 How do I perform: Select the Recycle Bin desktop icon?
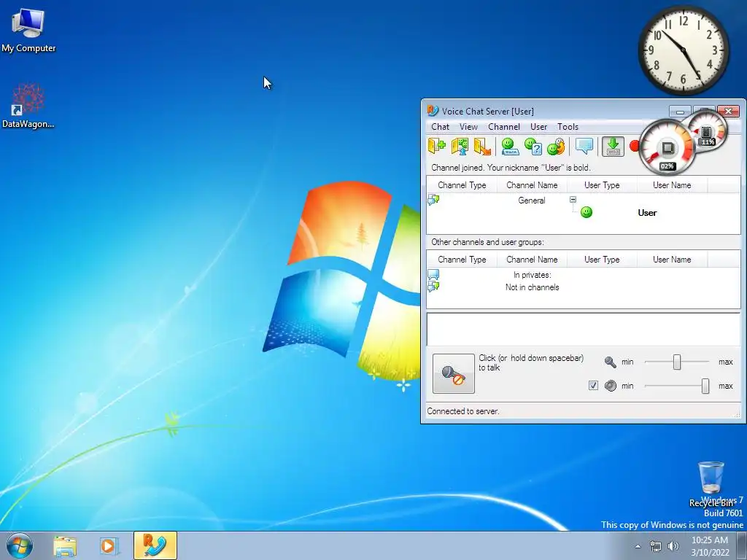711,483
